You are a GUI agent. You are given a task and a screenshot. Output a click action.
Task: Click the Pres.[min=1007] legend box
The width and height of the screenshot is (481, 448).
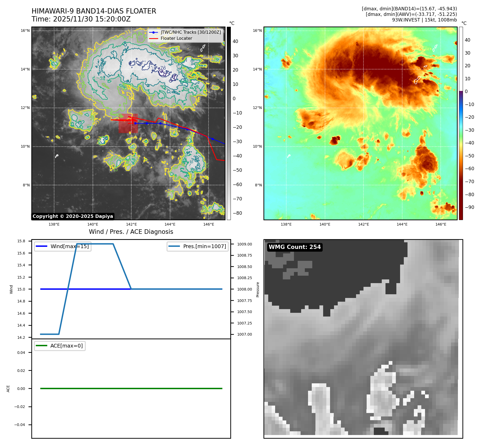click(198, 246)
